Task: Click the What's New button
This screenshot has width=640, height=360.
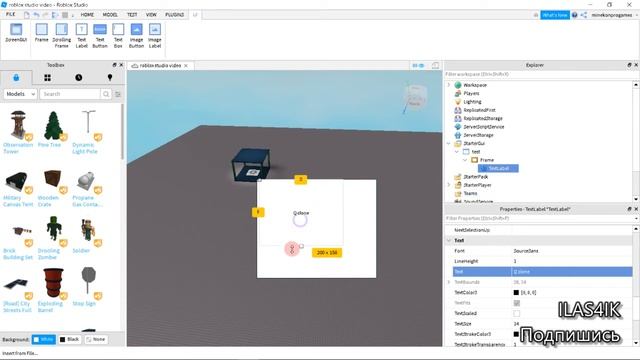Action: [x=555, y=15]
